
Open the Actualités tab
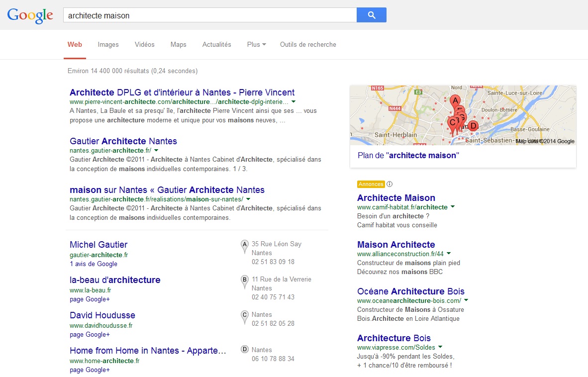(216, 45)
